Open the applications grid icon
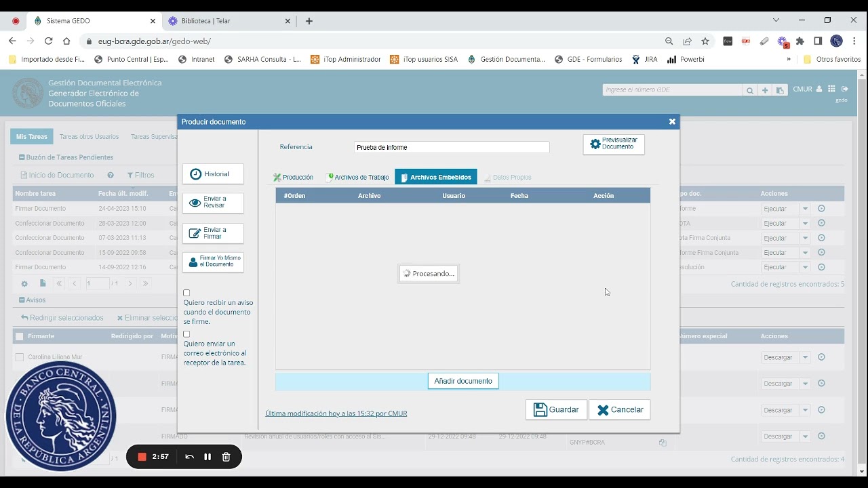Viewport: 868px width, 488px height. (831, 89)
